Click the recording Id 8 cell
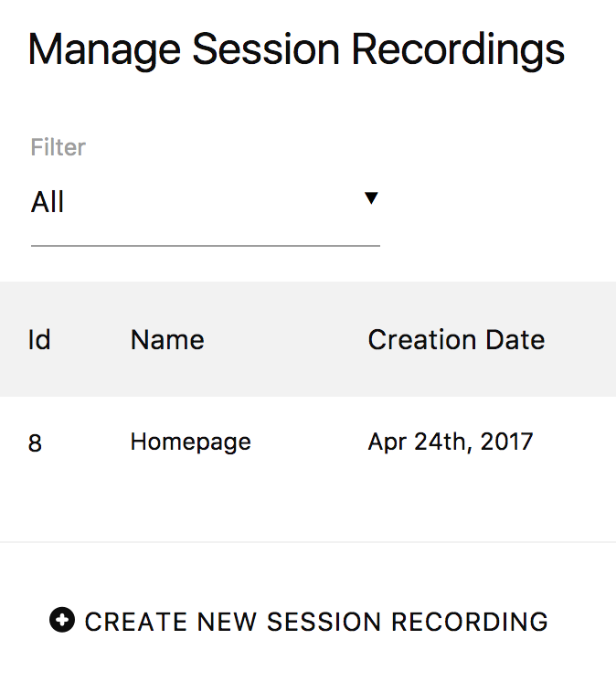 point(35,443)
